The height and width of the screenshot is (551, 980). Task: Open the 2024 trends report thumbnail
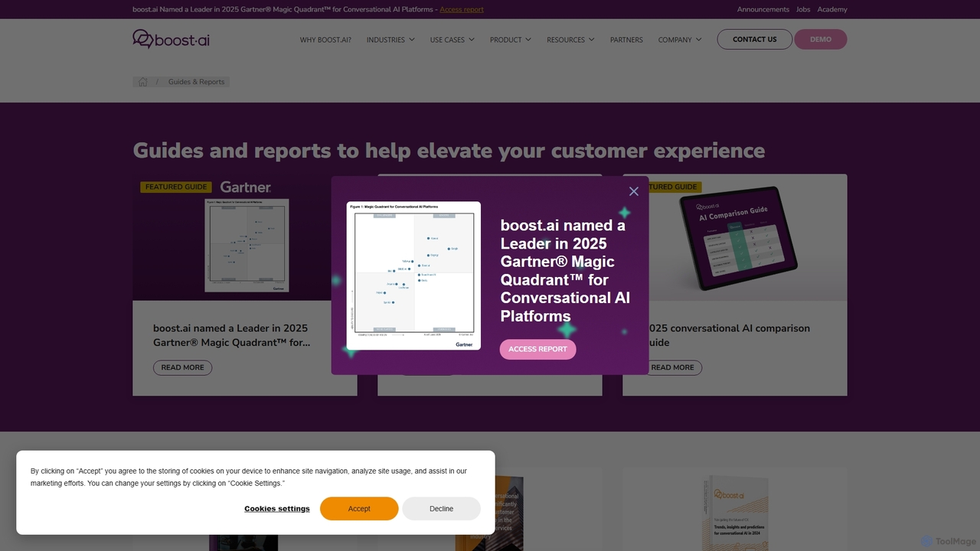pos(735,511)
